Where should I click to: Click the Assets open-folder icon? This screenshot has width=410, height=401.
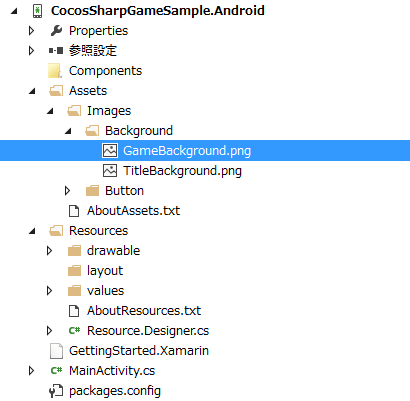pyautogui.click(x=56, y=91)
